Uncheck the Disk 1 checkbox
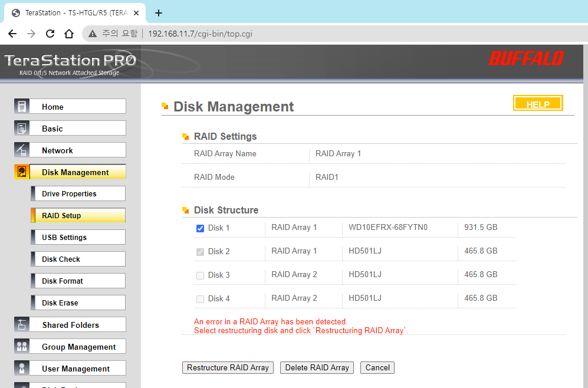The width and height of the screenshot is (588, 388). pos(201,228)
